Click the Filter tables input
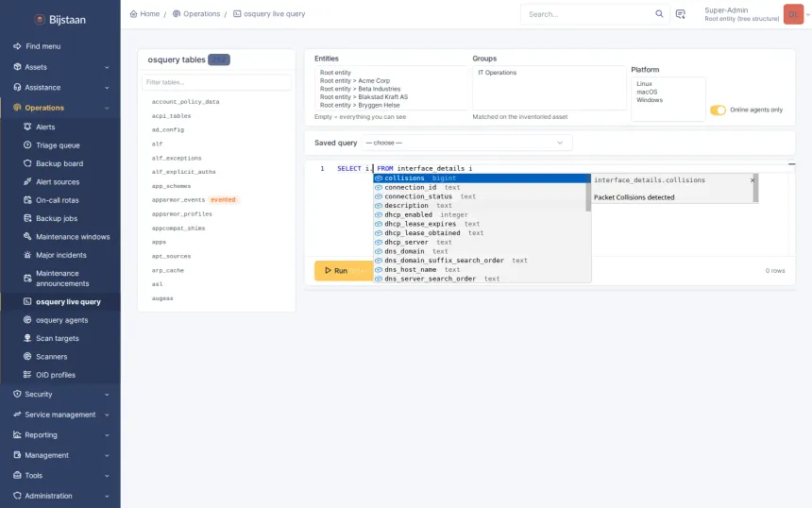This screenshot has height=508, width=812. tap(216, 82)
